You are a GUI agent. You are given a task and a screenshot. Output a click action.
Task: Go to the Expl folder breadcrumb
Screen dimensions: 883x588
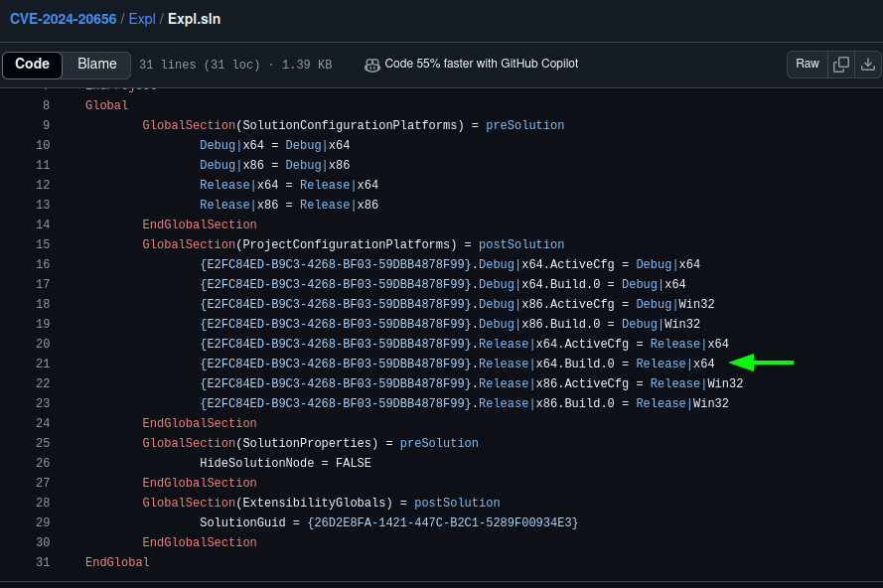click(x=141, y=19)
